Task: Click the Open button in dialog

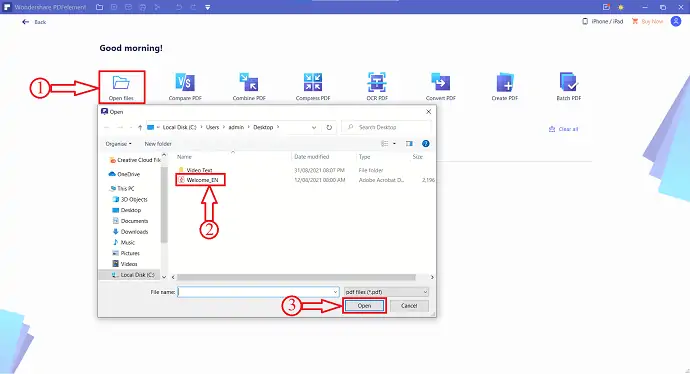Action: click(364, 305)
